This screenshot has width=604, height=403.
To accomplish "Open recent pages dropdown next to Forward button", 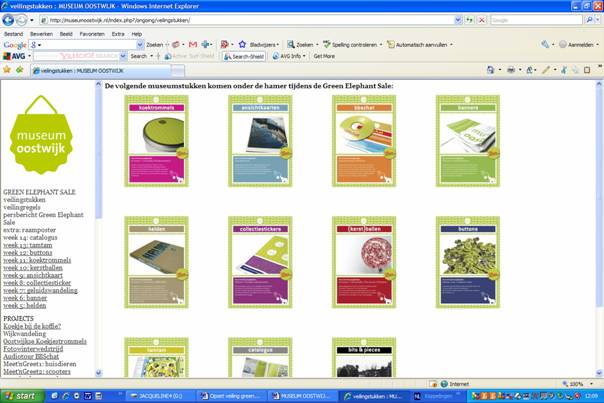I will tap(32, 20).
